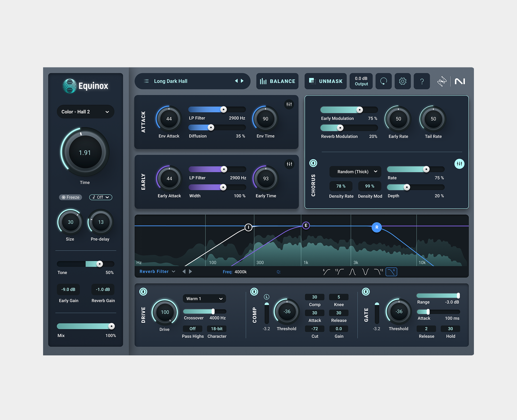The height and width of the screenshot is (420, 517).
Task: Click the iZotope logo icon
Action: [x=442, y=81]
